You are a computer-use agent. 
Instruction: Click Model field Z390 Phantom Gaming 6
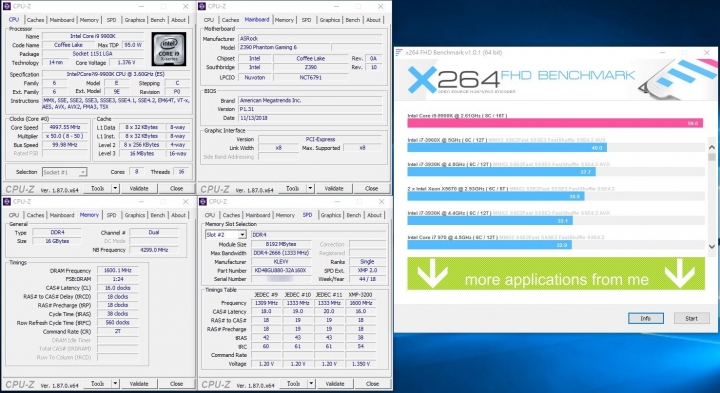pyautogui.click(x=283, y=47)
